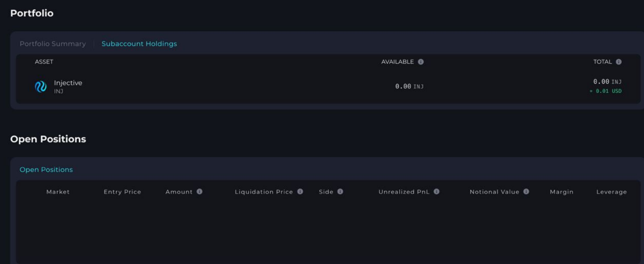Viewport: 644px width, 264px height.
Task: Select the Market column header
Action: pyautogui.click(x=58, y=192)
